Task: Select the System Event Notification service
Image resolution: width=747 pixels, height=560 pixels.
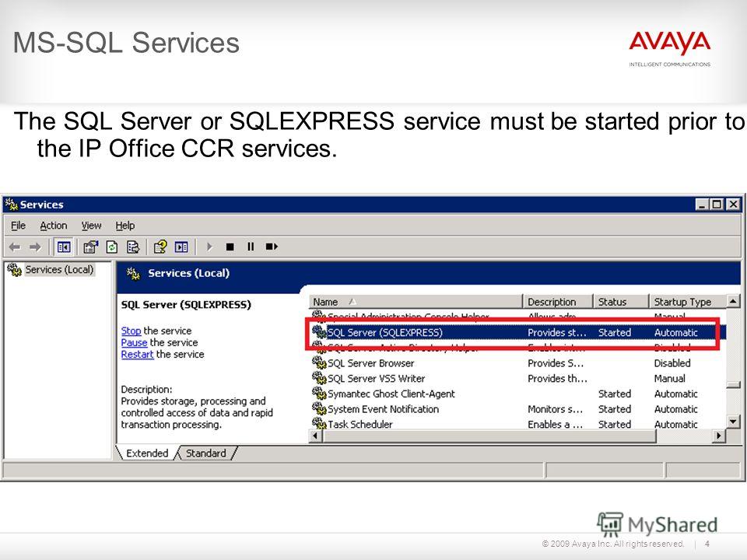Action: pyautogui.click(x=518, y=408)
